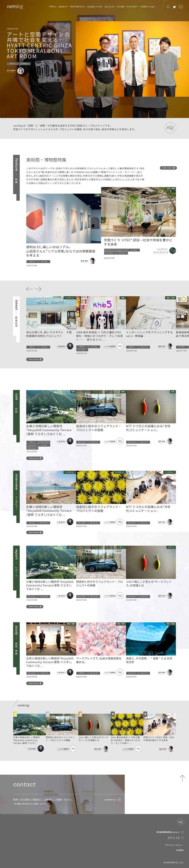Click hero author avatar under the headline
189x868 pixels.
coord(21,70)
